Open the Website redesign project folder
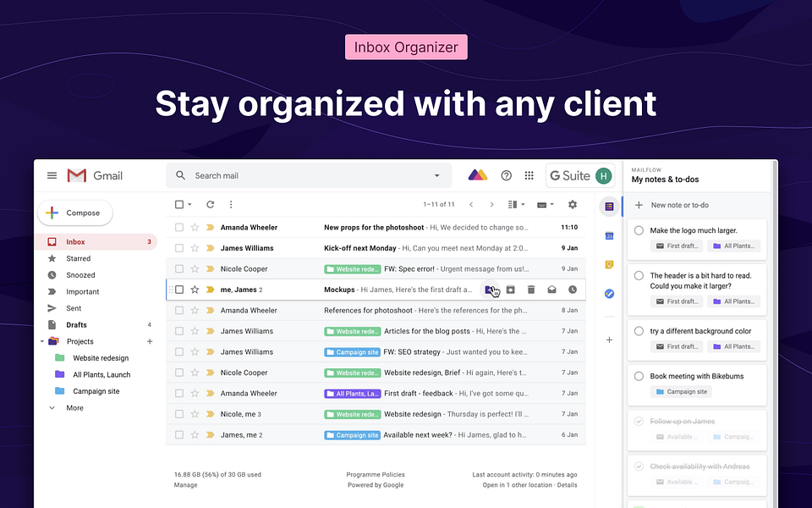The width and height of the screenshot is (812, 508). [101, 358]
